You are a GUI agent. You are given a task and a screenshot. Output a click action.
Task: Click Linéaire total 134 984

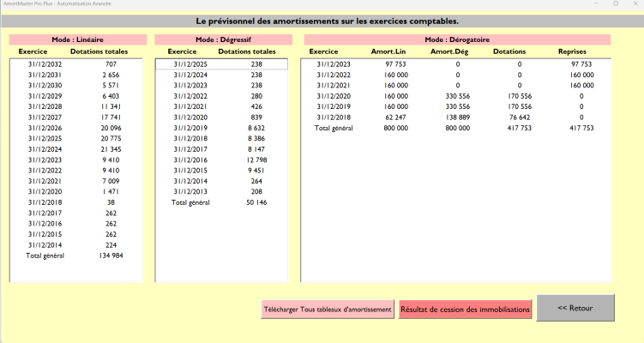point(111,256)
